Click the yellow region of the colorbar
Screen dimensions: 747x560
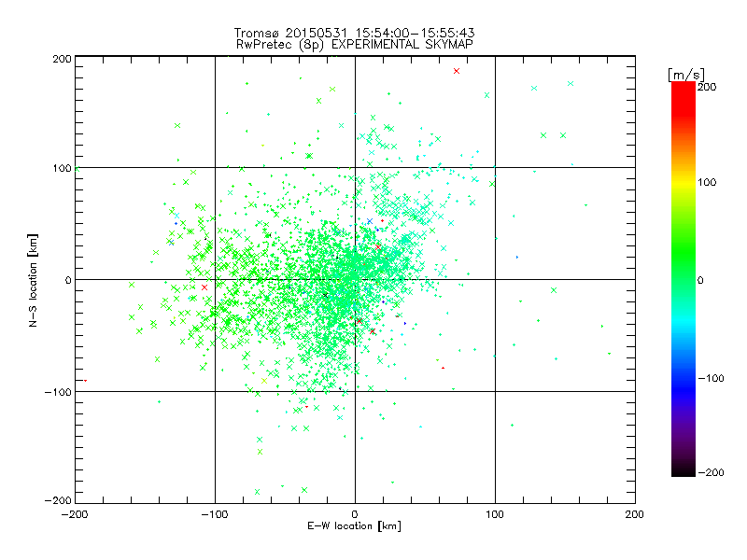pos(684,183)
